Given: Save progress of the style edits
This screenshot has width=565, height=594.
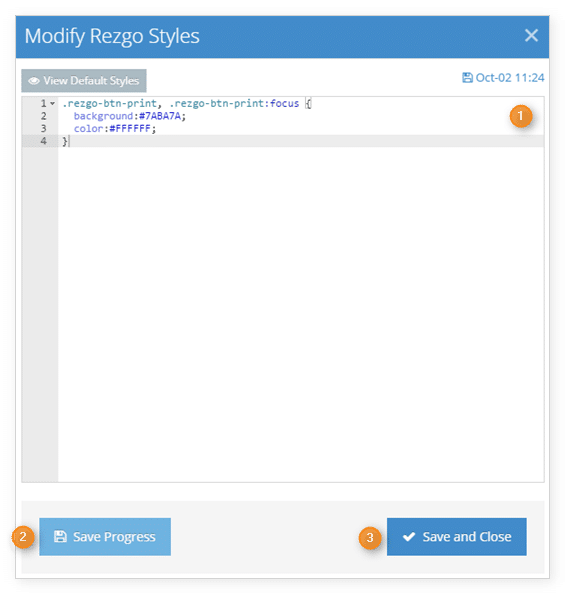Looking at the screenshot, I should click(105, 536).
